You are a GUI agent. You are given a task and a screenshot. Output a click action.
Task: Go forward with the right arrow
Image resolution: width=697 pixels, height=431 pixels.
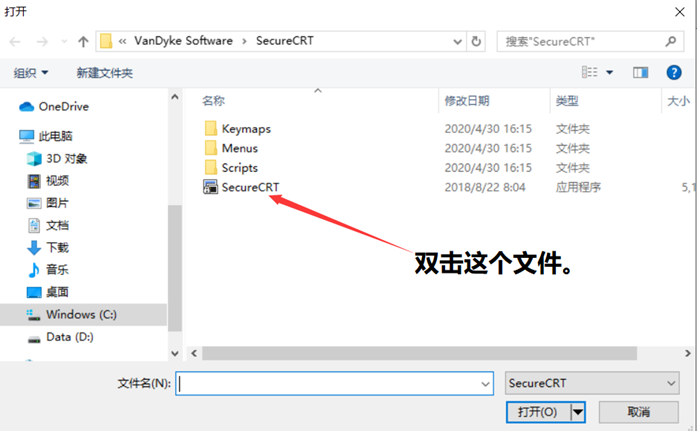click(42, 42)
